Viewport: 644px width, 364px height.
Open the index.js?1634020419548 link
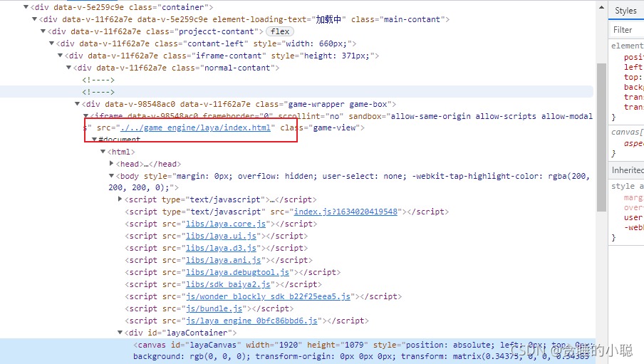[346, 212]
